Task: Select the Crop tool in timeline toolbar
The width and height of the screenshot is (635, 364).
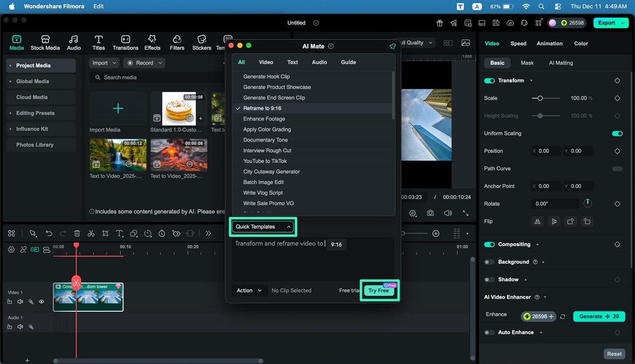Action: click(105, 234)
